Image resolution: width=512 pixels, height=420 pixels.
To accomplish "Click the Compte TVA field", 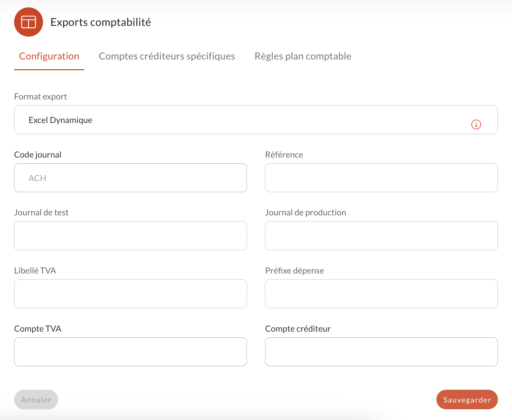I will point(130,351).
